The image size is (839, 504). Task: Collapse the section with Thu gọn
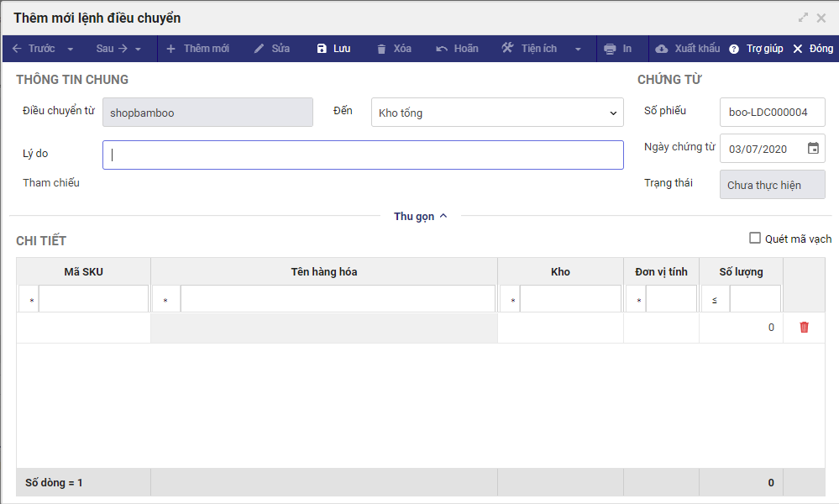click(421, 217)
